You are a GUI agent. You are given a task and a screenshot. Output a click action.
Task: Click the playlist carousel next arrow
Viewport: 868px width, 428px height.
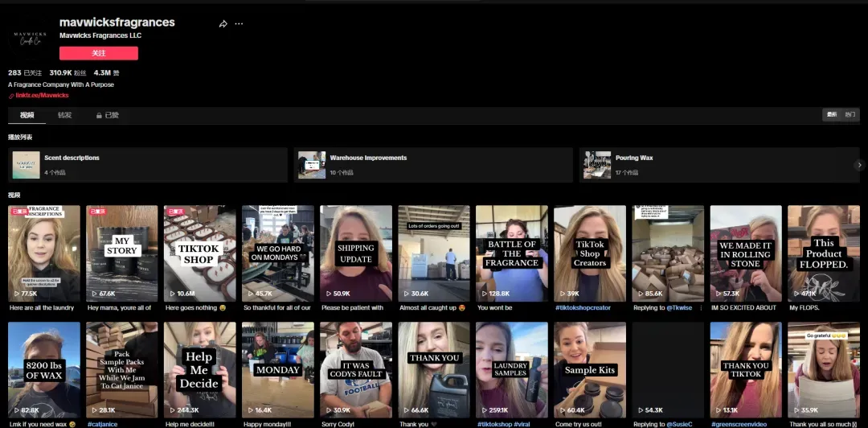pos(859,165)
